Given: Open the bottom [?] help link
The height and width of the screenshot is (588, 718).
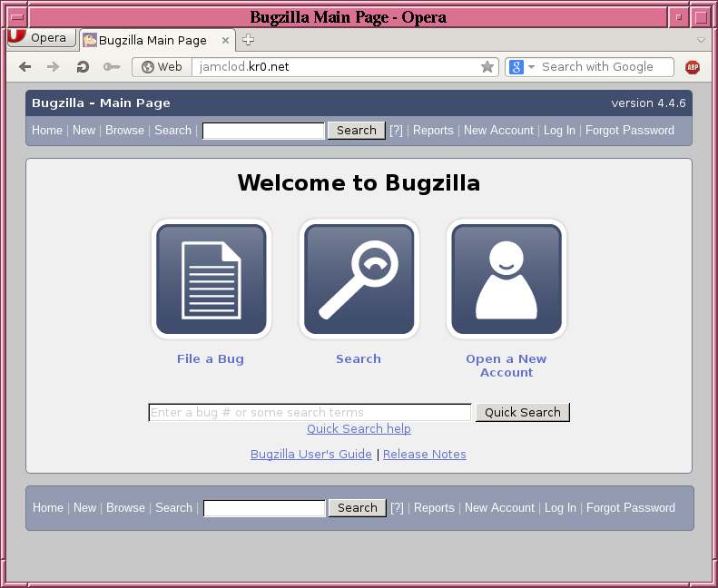Looking at the screenshot, I should (397, 507).
